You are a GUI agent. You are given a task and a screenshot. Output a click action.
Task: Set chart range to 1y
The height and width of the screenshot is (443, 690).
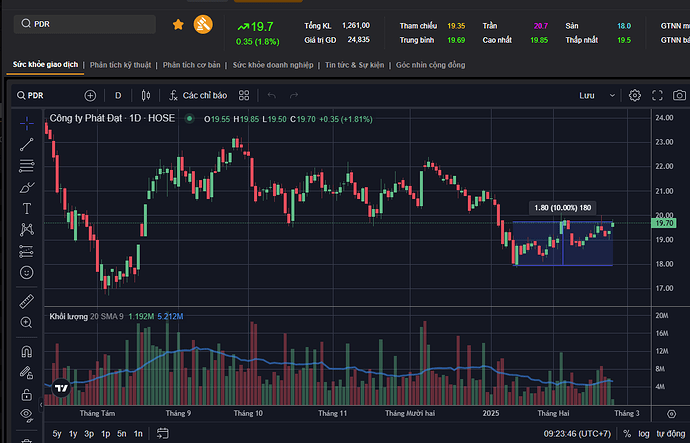(x=72, y=434)
